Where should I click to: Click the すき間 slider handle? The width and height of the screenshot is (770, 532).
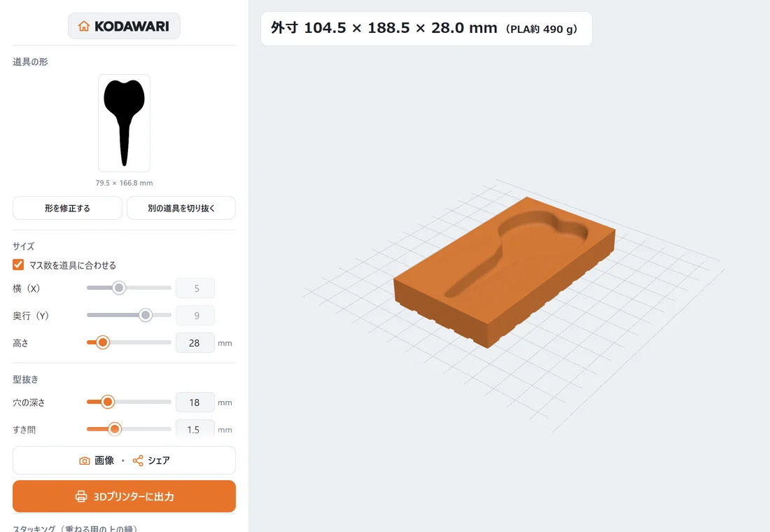point(114,429)
